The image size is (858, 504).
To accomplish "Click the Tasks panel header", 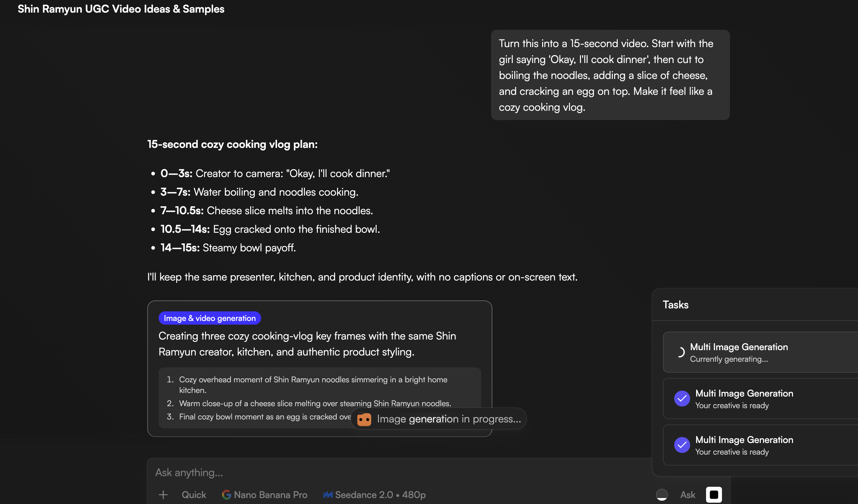I will tap(676, 305).
